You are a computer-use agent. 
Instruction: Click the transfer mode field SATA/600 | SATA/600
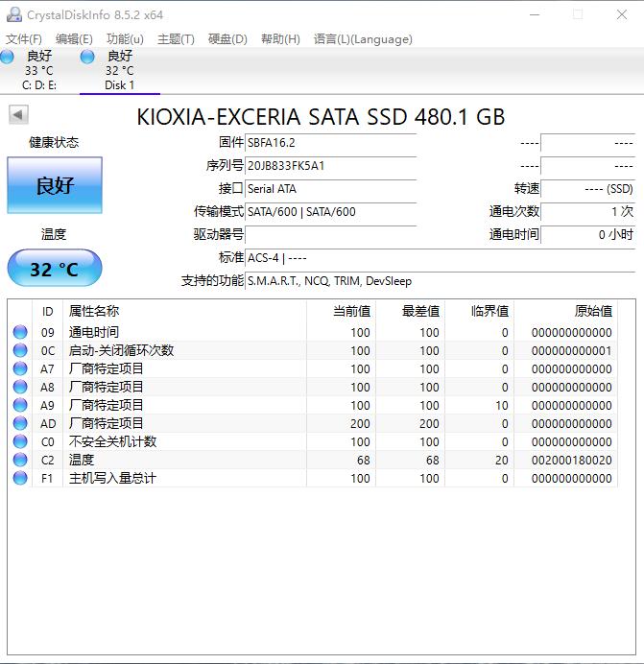point(331,211)
